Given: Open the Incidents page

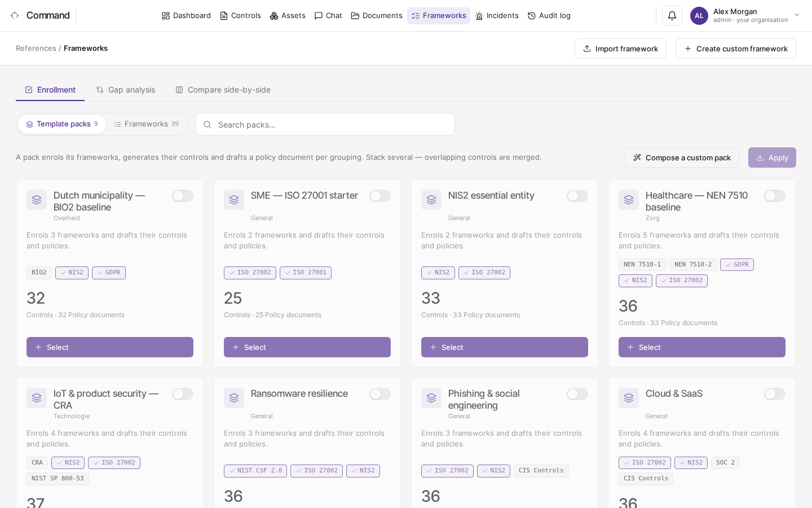Looking at the screenshot, I should tap(497, 16).
